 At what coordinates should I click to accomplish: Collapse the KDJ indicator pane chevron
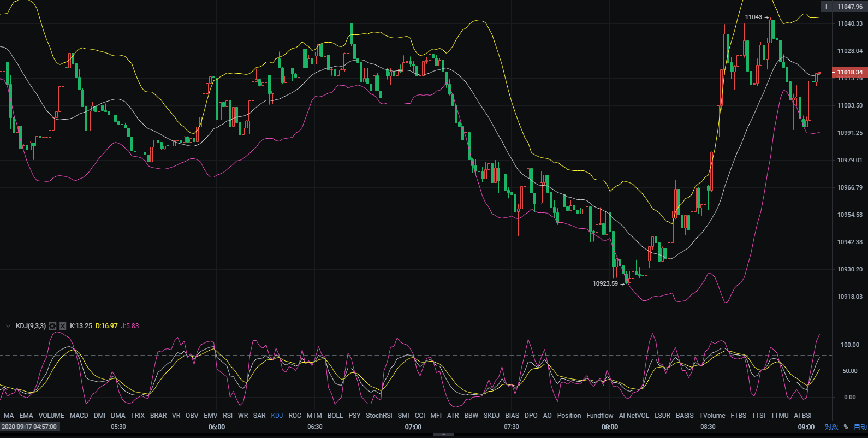[8, 326]
